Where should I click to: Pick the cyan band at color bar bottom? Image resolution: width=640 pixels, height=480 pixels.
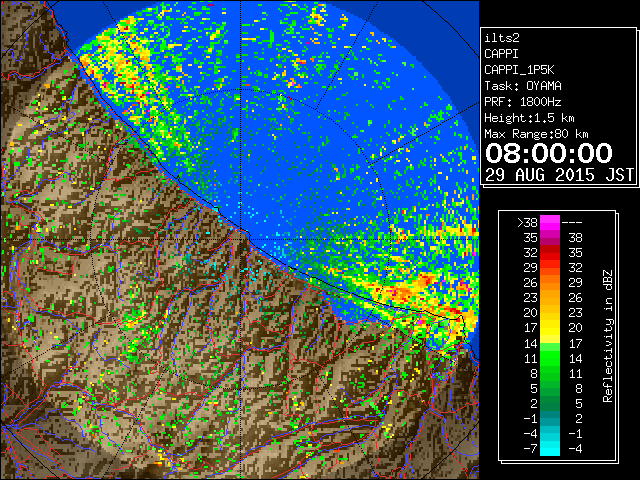(x=550, y=448)
